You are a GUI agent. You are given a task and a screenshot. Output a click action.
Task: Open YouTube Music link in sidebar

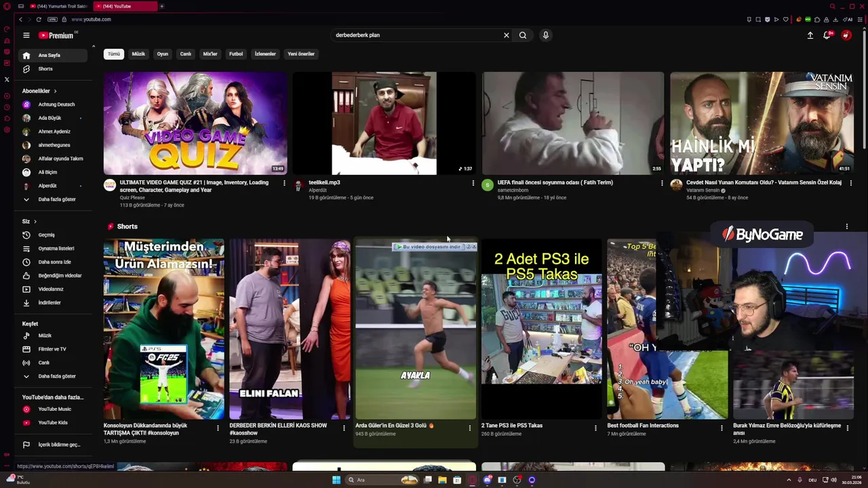(53, 409)
